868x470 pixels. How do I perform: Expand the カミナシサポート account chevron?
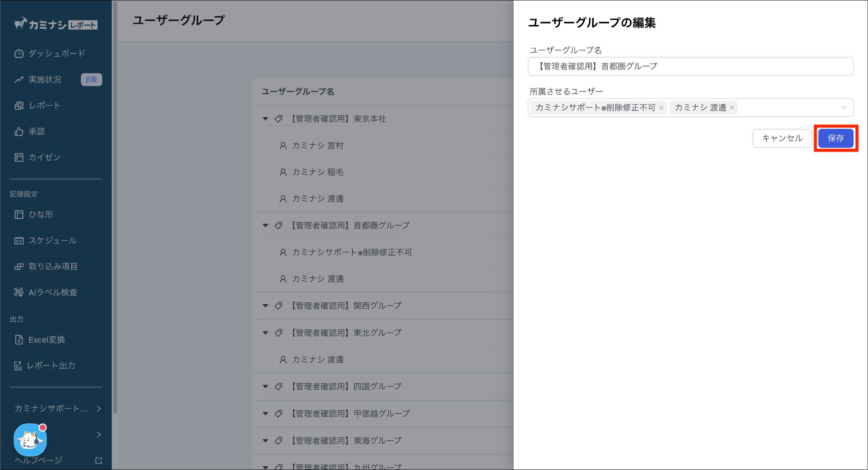[x=98, y=409]
